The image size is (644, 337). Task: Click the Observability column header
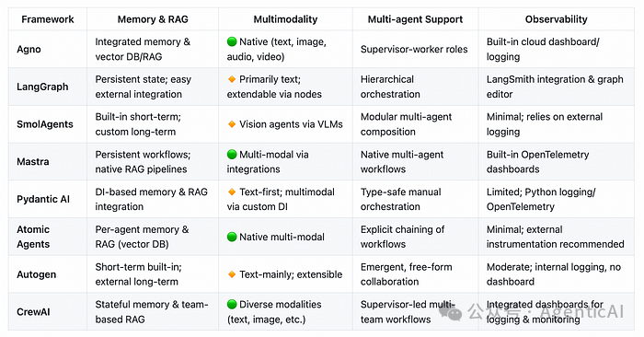point(556,19)
